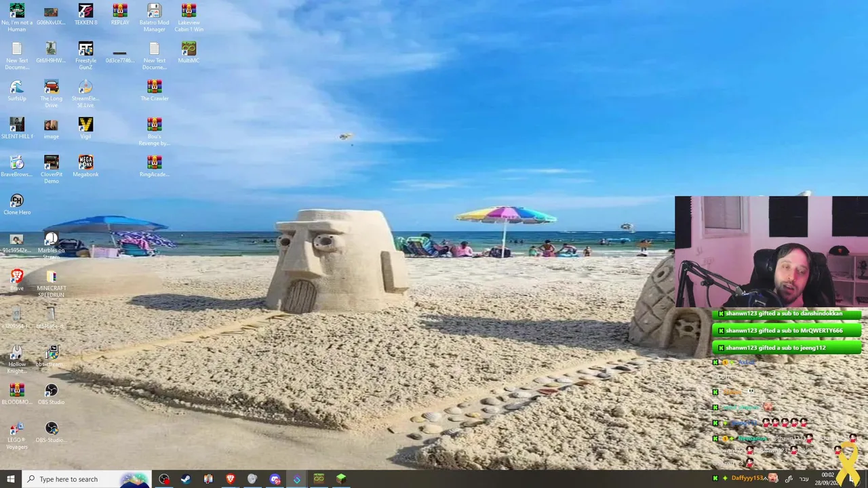Launch the Vigil shortcut
This screenshot has height=488, width=868.
coord(85,128)
